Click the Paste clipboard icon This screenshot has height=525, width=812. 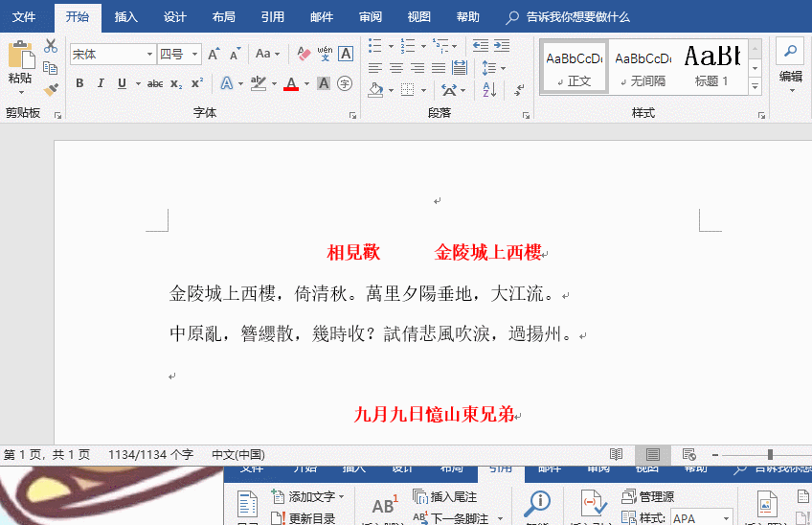click(x=21, y=55)
